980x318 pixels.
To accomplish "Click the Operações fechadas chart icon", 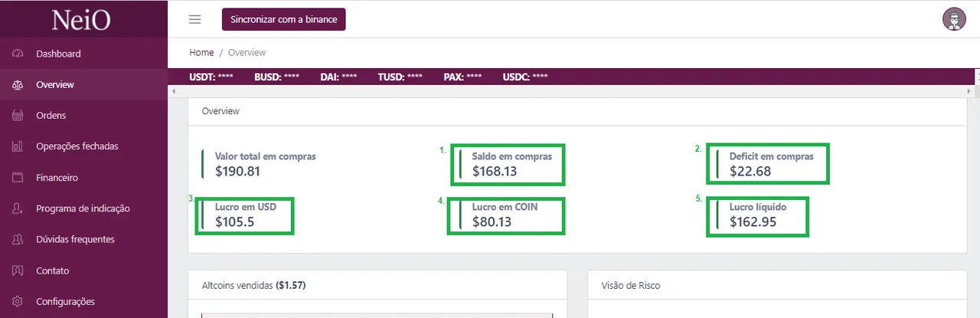I will pos(18,146).
